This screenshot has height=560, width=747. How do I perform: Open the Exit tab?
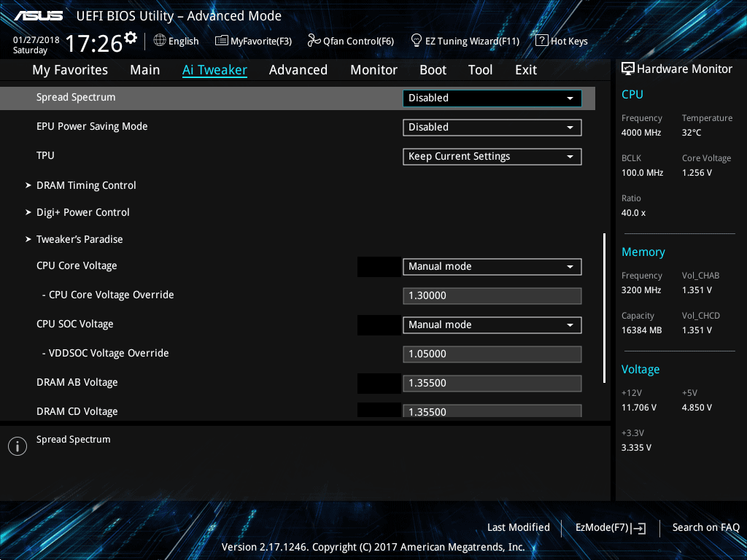(526, 70)
